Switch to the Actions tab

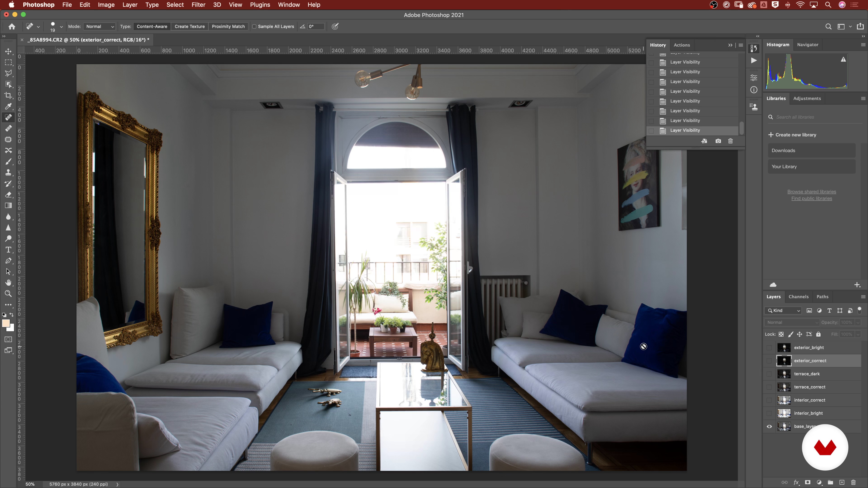[x=682, y=45]
